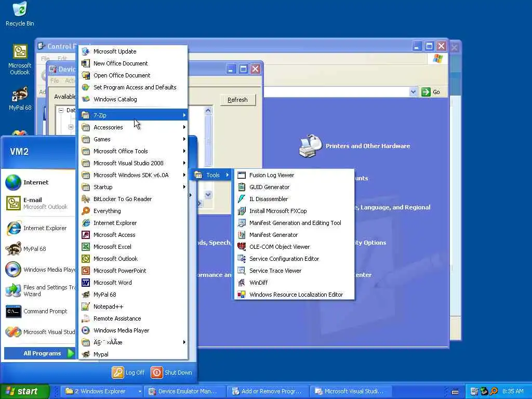Click the Microsoft Outlook icon in programs list
This screenshot has height=399, width=532.
86,259
